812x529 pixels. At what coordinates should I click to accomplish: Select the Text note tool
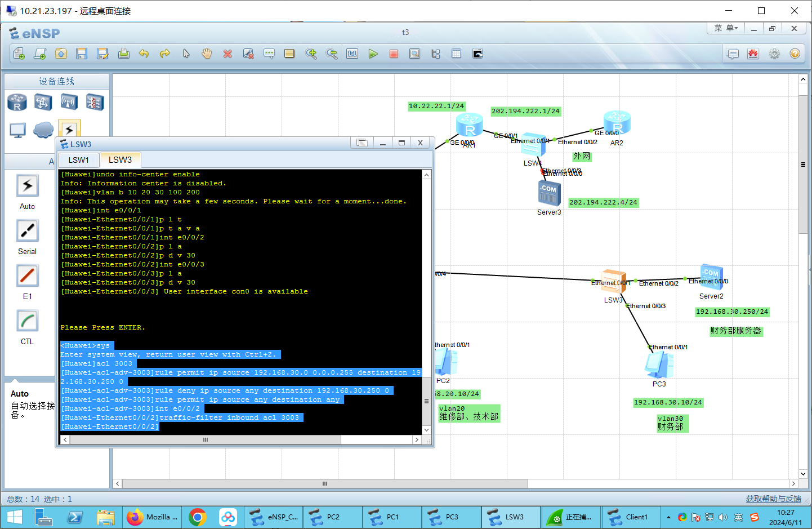(269, 54)
